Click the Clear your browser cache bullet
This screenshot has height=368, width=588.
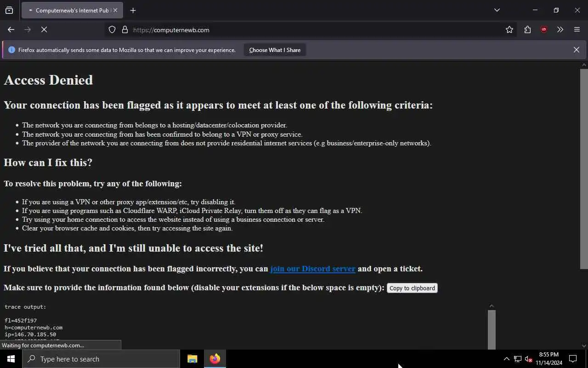[127, 228]
